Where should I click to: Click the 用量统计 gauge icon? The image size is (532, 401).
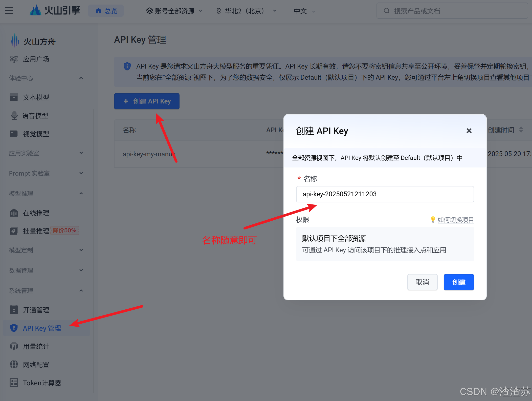[14, 346]
